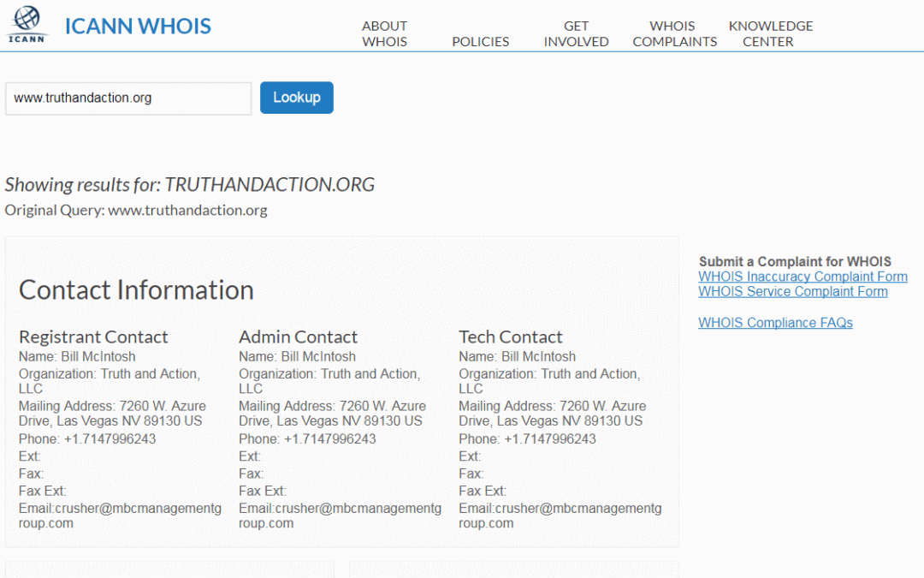Open the WHOIS Complaints menu
The image size is (924, 578).
click(675, 33)
